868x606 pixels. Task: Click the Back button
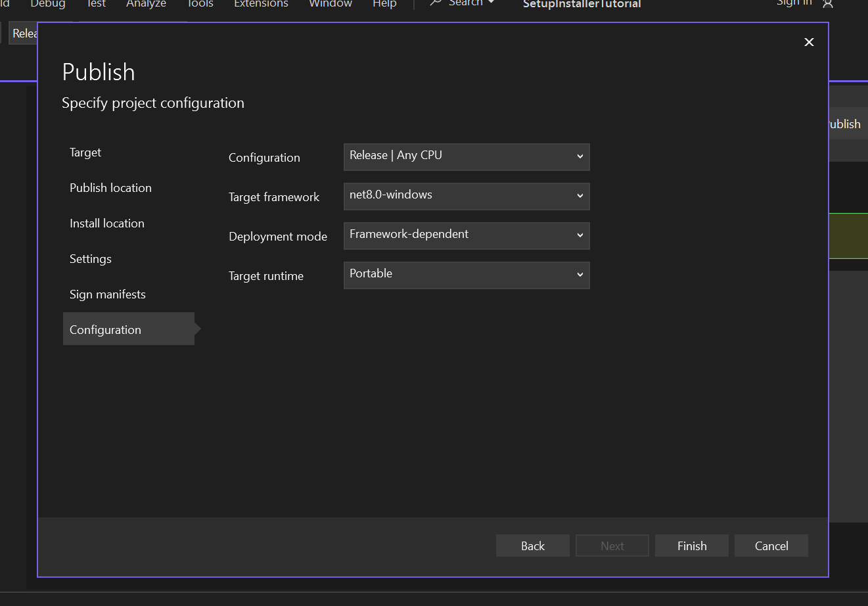(x=532, y=546)
